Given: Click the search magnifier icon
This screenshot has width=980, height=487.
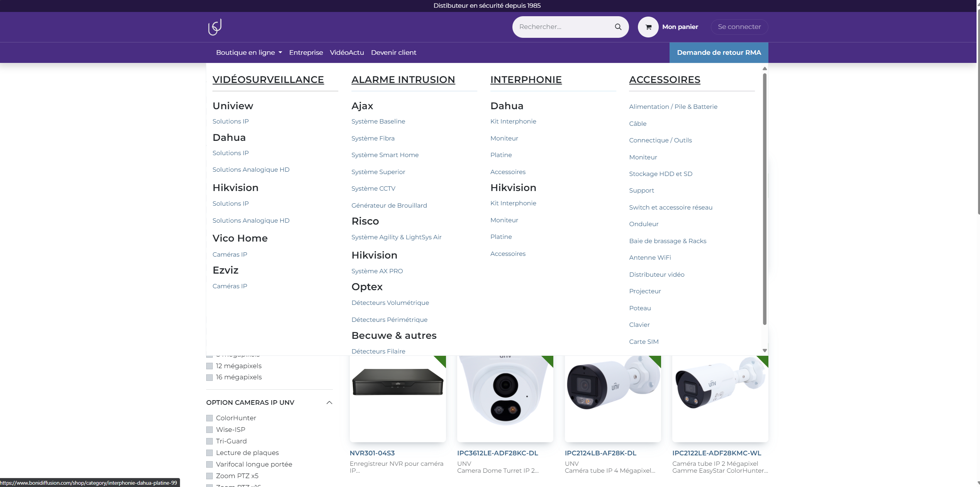Looking at the screenshot, I should coord(618,27).
